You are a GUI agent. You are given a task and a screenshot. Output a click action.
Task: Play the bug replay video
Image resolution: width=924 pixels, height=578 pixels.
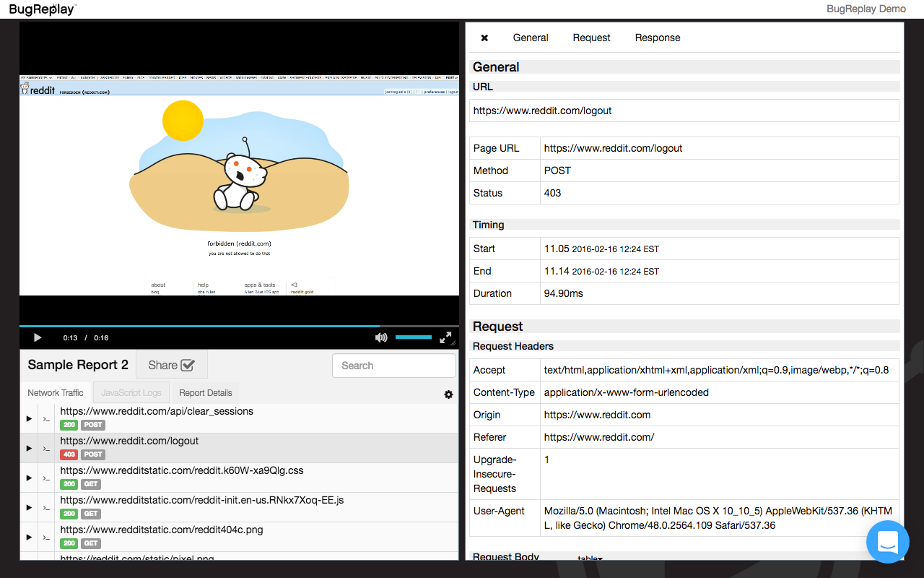tap(38, 337)
